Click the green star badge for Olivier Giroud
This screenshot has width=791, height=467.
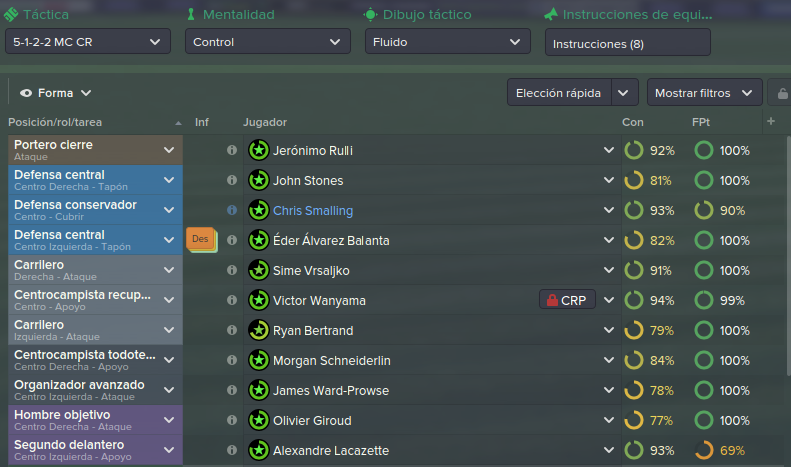pos(259,420)
